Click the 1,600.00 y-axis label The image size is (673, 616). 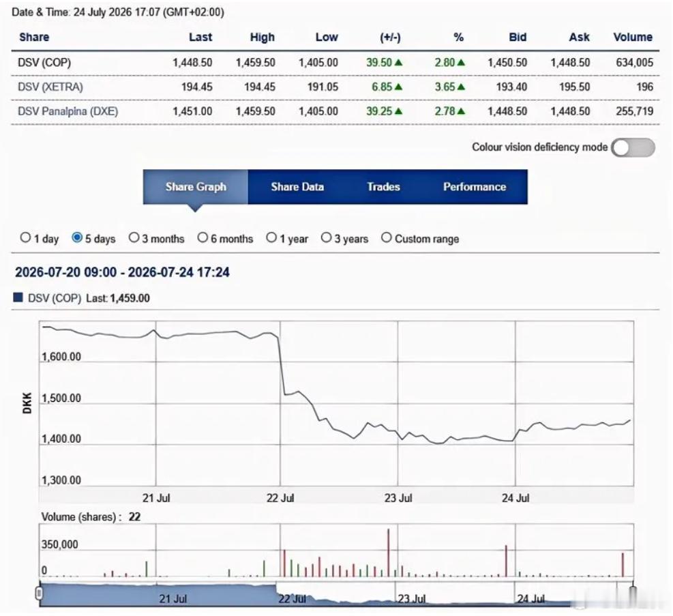coord(61,357)
